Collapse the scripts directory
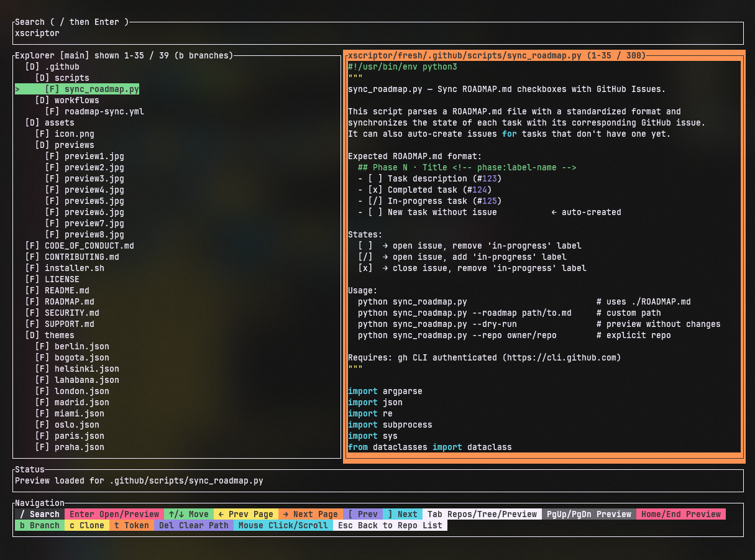The height and width of the screenshot is (560, 755). [x=62, y=78]
